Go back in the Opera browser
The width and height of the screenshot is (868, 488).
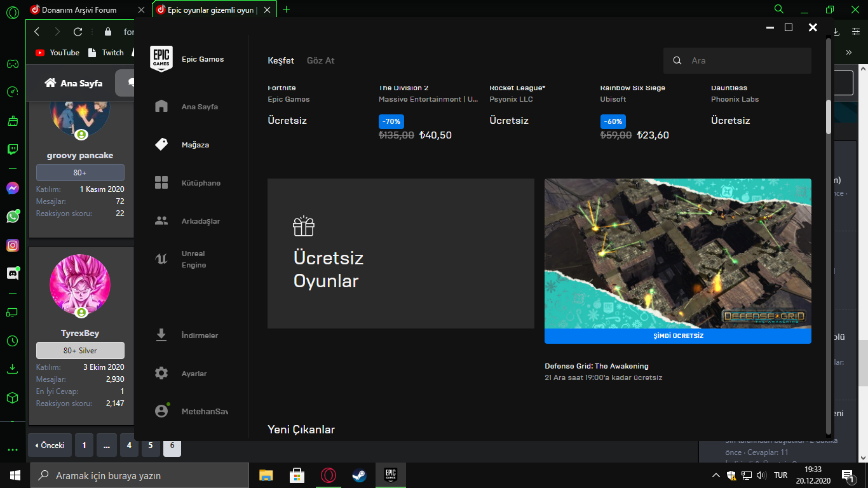pyautogui.click(x=37, y=32)
